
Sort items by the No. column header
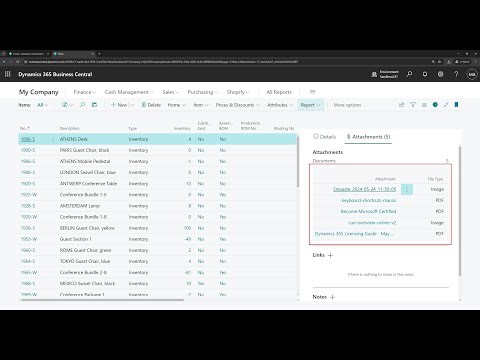[x=25, y=128]
